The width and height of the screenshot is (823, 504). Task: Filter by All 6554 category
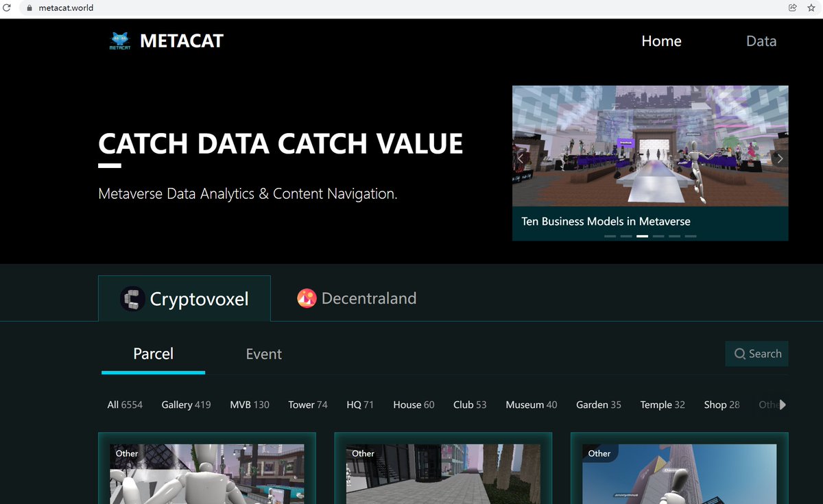(x=125, y=405)
